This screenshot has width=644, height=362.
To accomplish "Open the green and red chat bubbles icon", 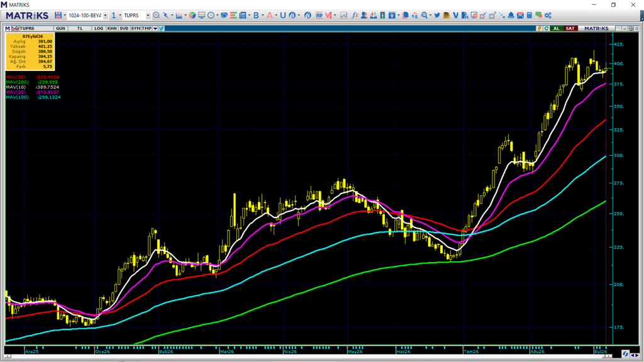I will pyautogui.click(x=538, y=15).
